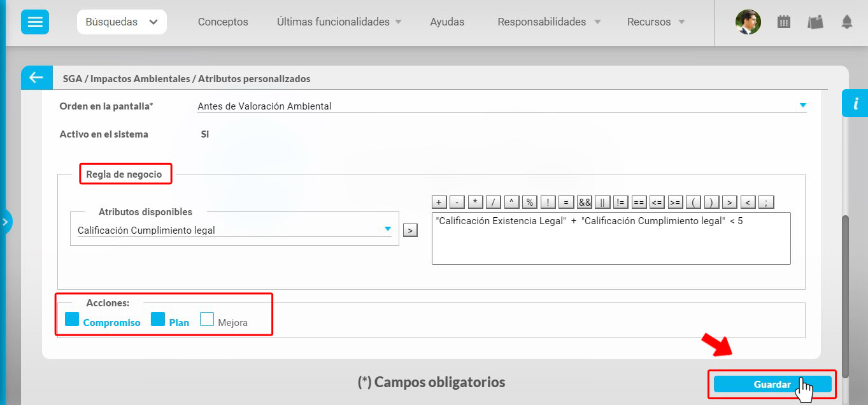The width and height of the screenshot is (868, 405).
Task: Go back with the white arrow button
Action: [36, 78]
